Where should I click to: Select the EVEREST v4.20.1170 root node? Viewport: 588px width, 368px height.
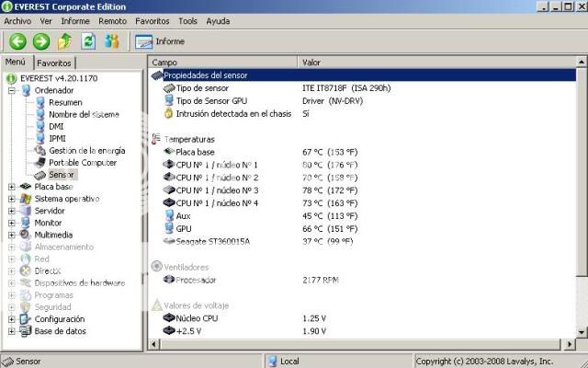[59, 78]
